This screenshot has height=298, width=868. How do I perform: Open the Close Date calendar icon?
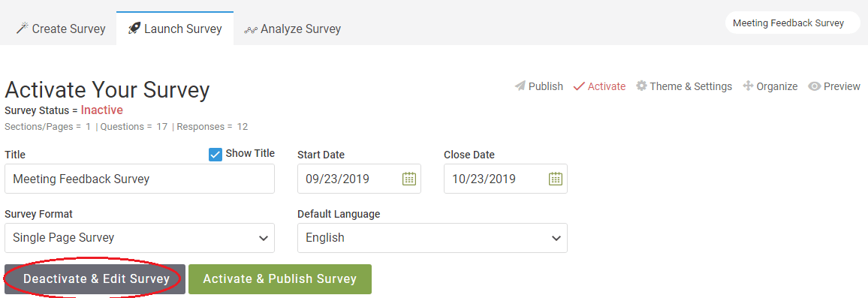click(x=555, y=179)
